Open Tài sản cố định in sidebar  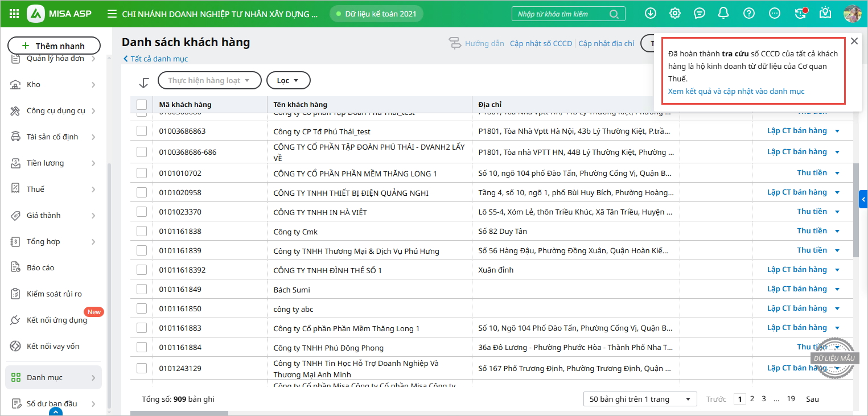pos(54,137)
